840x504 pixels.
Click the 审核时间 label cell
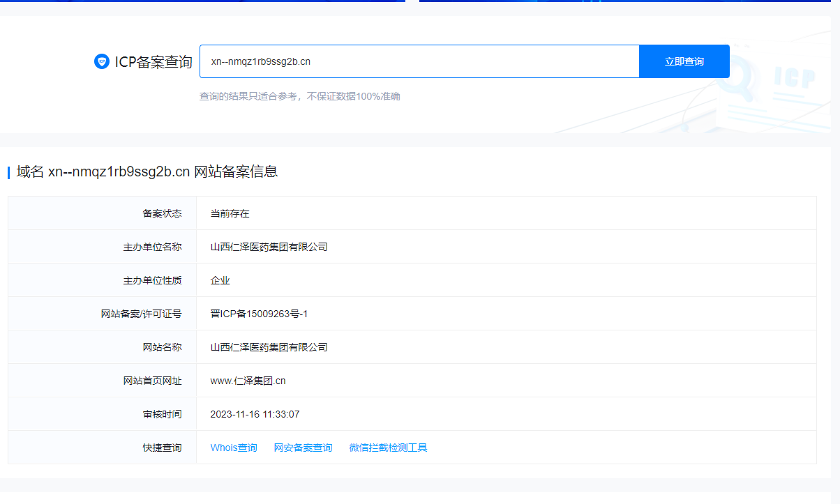pyautogui.click(x=103, y=414)
